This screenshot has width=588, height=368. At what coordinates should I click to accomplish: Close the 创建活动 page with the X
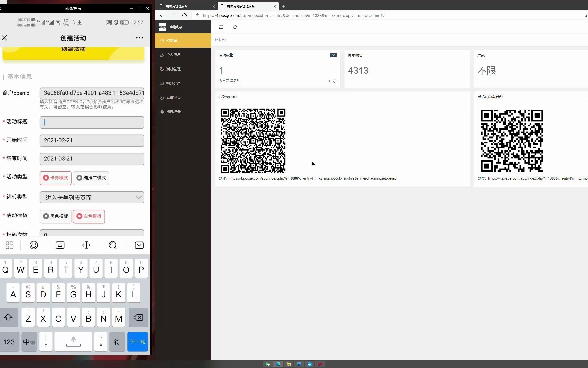pos(4,38)
